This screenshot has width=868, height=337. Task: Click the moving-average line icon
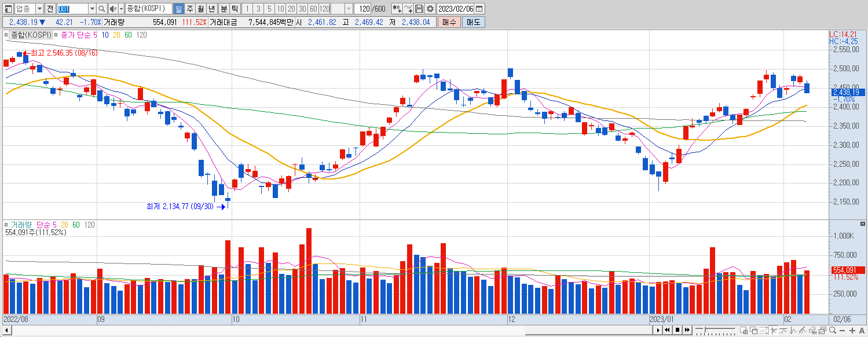pos(783,331)
